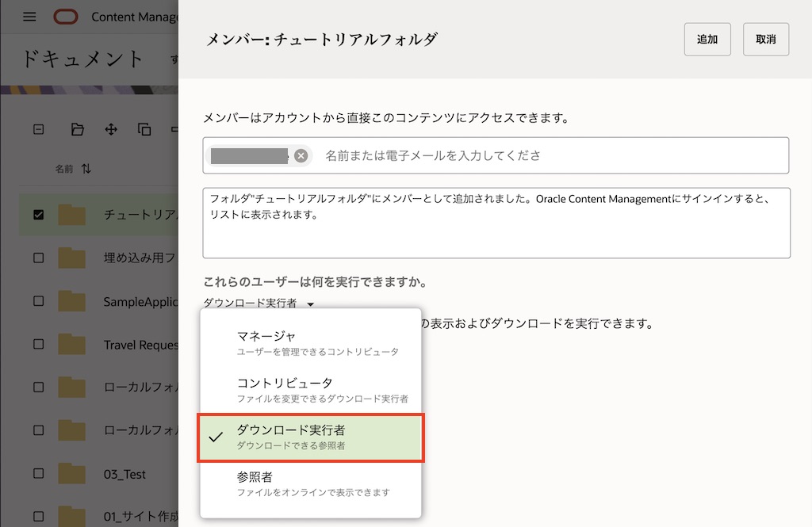Click the deselect-all icon in toolbar
This screenshot has width=812, height=527.
38,129
